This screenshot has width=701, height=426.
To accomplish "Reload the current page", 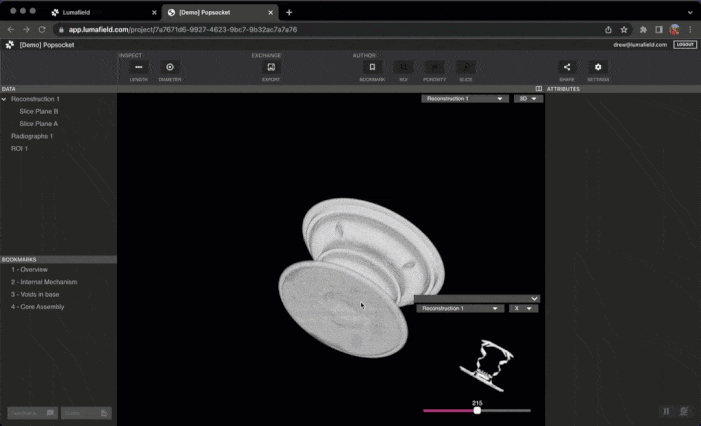I will click(x=42, y=30).
